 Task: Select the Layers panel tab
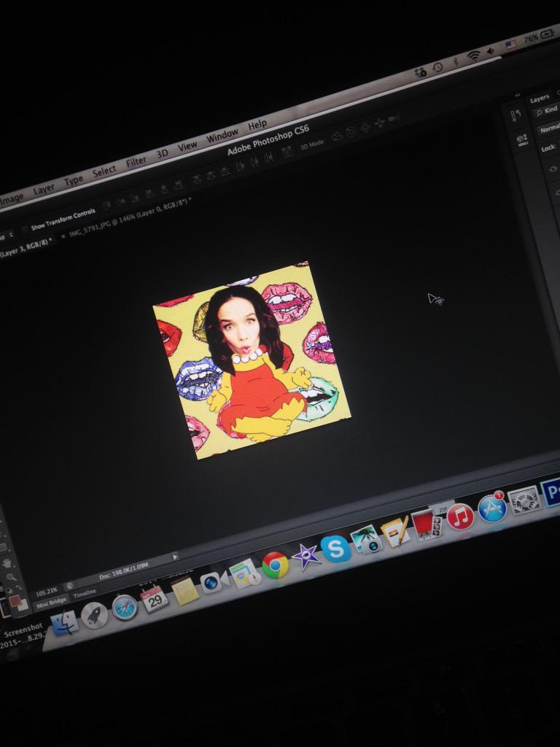pos(540,98)
